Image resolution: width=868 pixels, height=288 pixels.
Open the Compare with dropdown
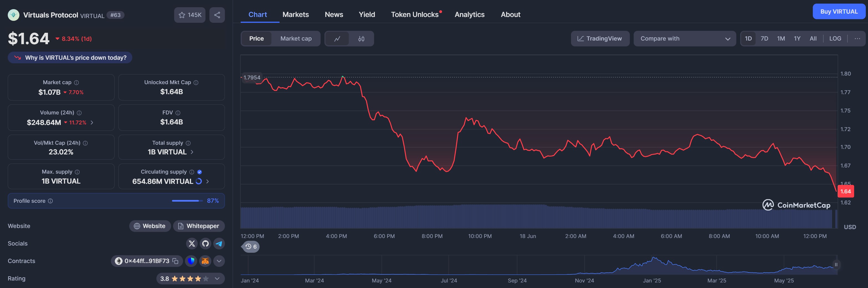[x=684, y=39]
